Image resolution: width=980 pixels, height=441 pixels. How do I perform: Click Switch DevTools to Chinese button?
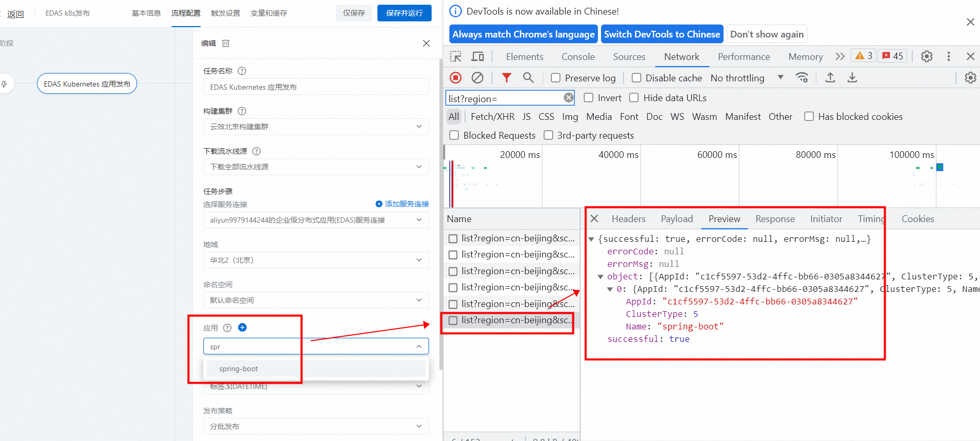point(662,34)
